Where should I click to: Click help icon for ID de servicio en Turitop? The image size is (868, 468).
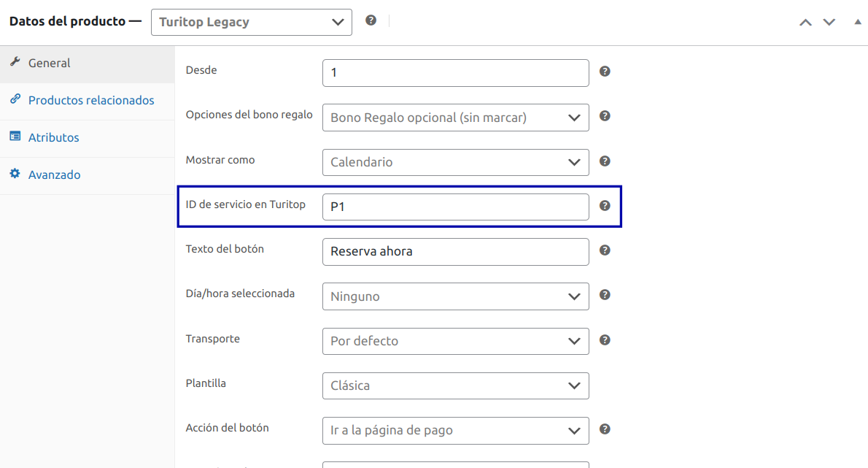pos(605,206)
